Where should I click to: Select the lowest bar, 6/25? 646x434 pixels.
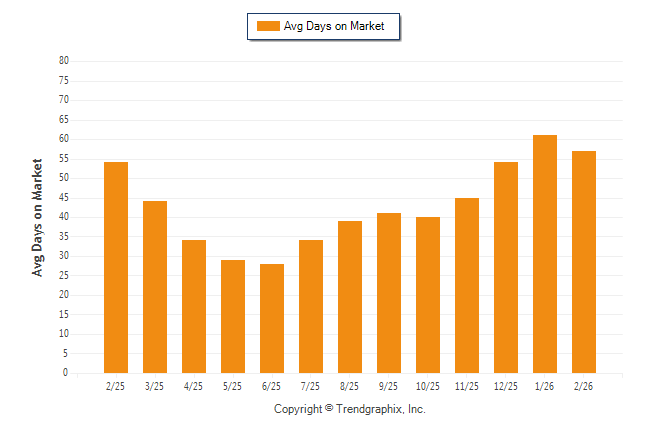click(x=272, y=318)
